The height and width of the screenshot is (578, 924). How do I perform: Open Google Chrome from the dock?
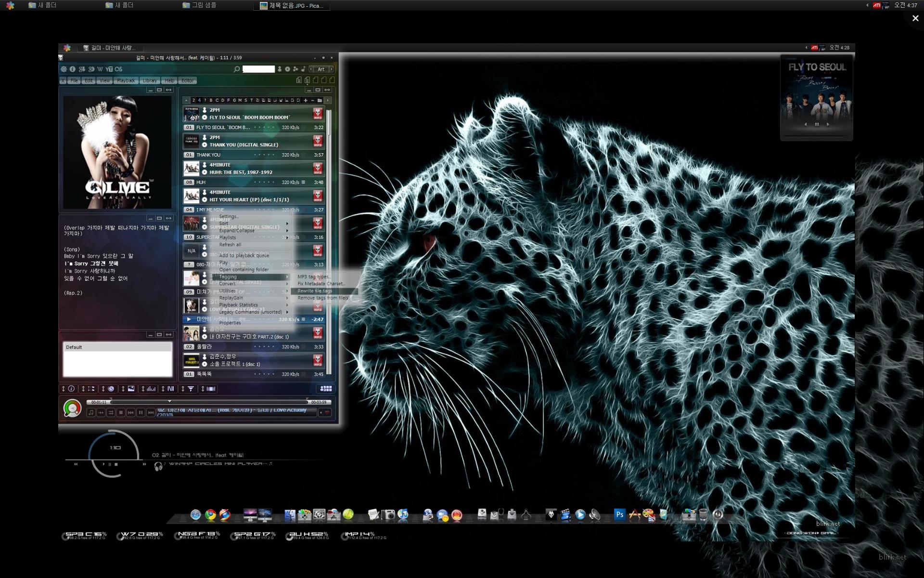pyautogui.click(x=210, y=515)
